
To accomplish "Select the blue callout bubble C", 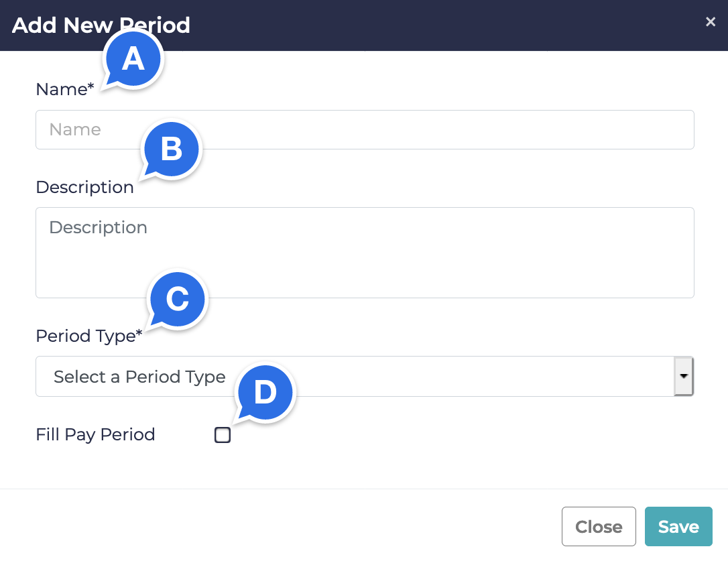I will pos(178,299).
